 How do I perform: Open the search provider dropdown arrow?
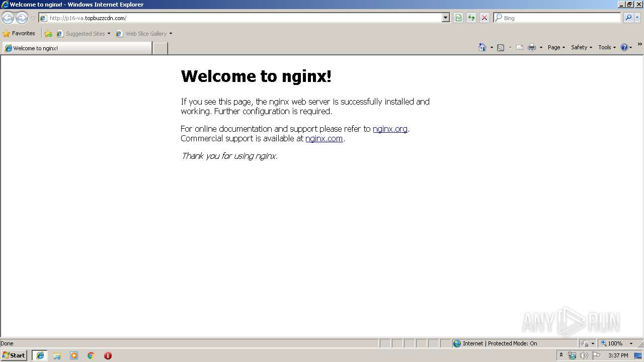pos(637,18)
